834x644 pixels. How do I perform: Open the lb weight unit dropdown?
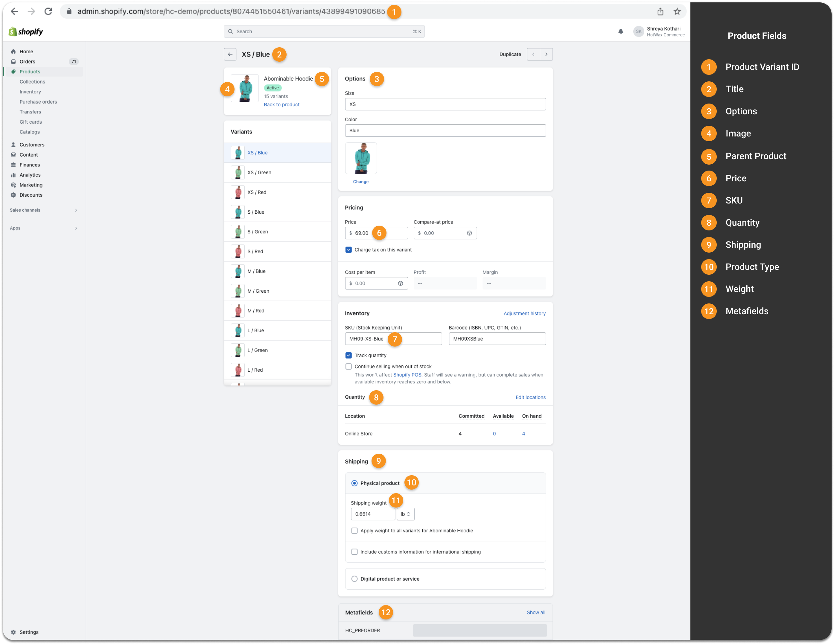[406, 514]
